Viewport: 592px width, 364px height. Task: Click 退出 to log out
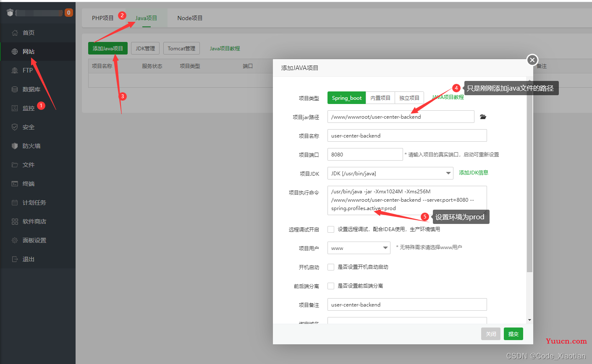38,259
